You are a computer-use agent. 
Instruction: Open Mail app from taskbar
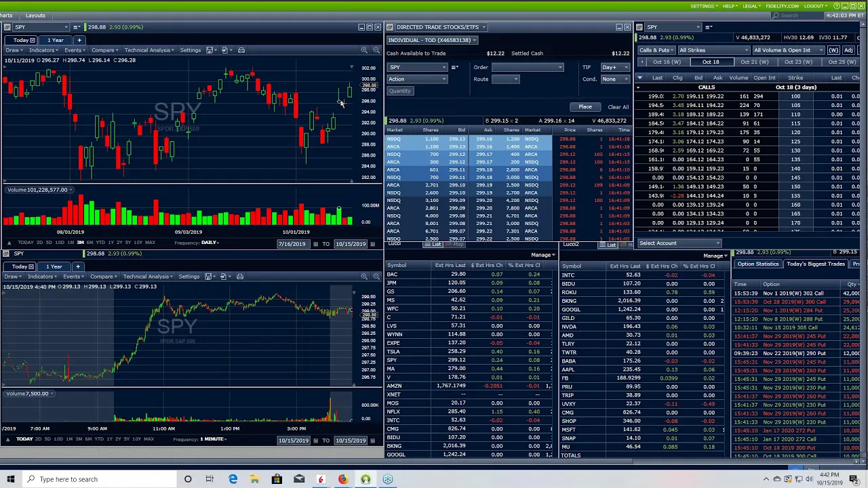tap(298, 479)
